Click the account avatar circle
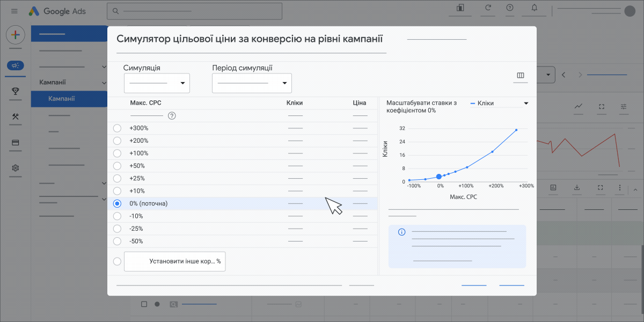Viewport: 644px width, 322px height. pos(630,11)
